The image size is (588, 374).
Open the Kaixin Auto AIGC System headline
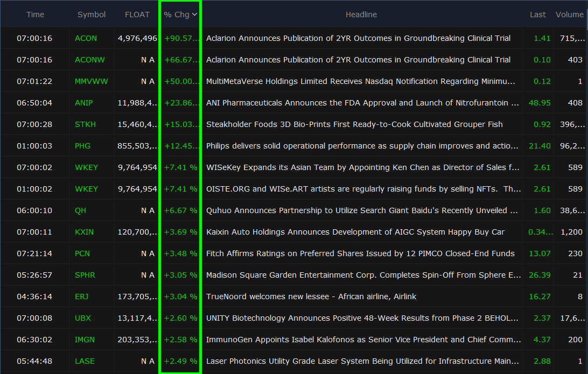coord(355,232)
